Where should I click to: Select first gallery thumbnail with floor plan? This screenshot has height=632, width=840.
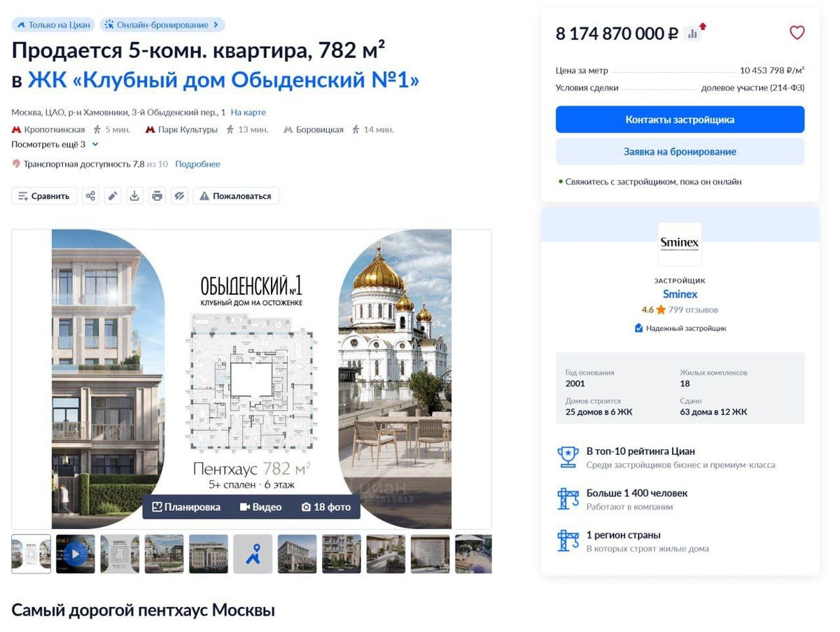[31, 554]
